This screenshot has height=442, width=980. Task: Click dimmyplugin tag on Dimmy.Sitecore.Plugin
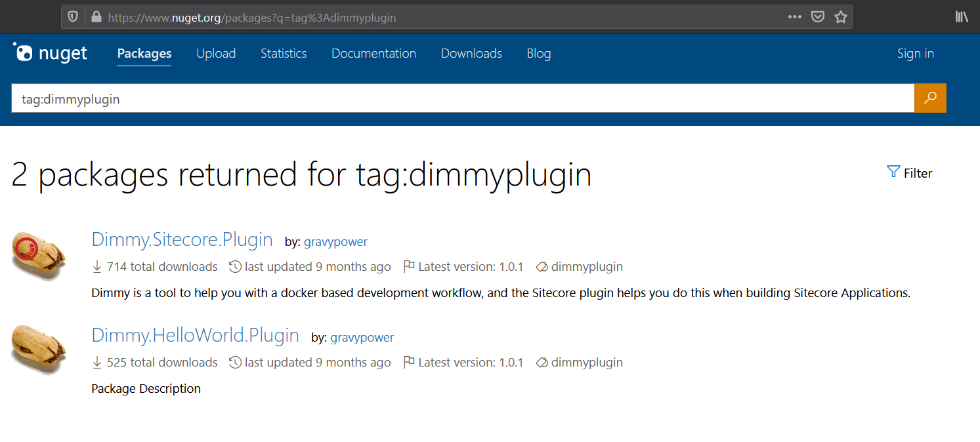[x=587, y=267]
